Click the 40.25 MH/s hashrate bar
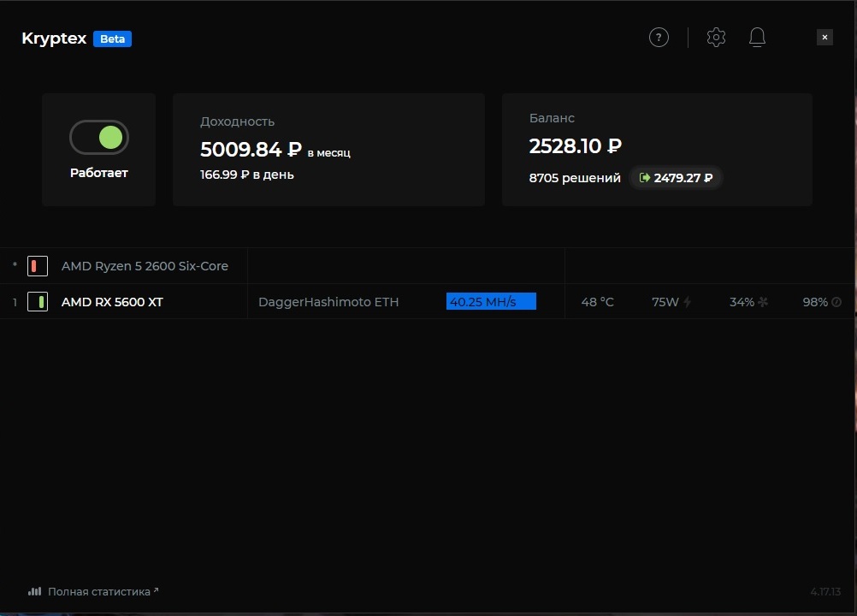The image size is (857, 616). coord(491,302)
